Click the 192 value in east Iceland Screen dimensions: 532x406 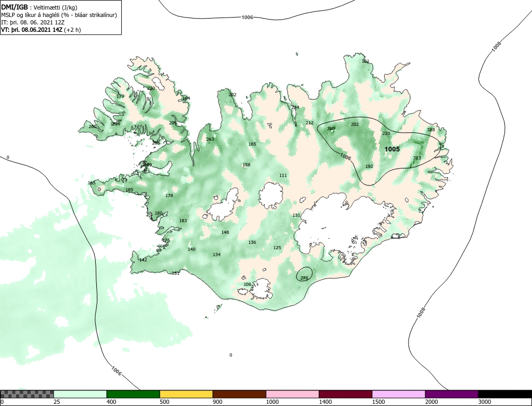369,166
